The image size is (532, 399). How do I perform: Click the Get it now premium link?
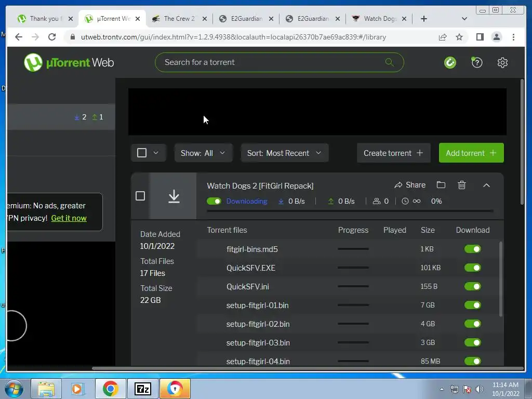(69, 218)
